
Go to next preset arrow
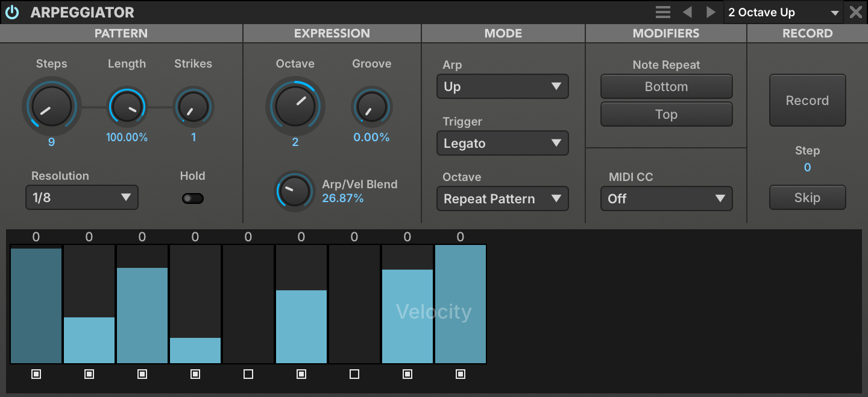(x=711, y=12)
